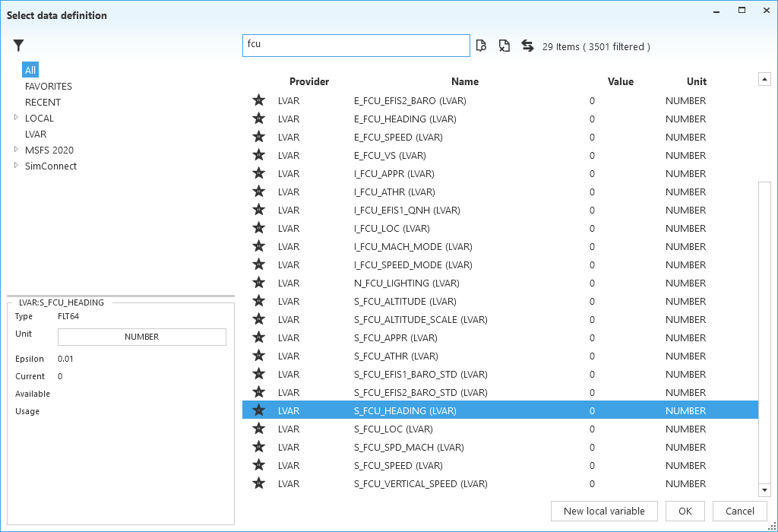Favorite the E_FCU_HEADING row star

[x=259, y=119]
